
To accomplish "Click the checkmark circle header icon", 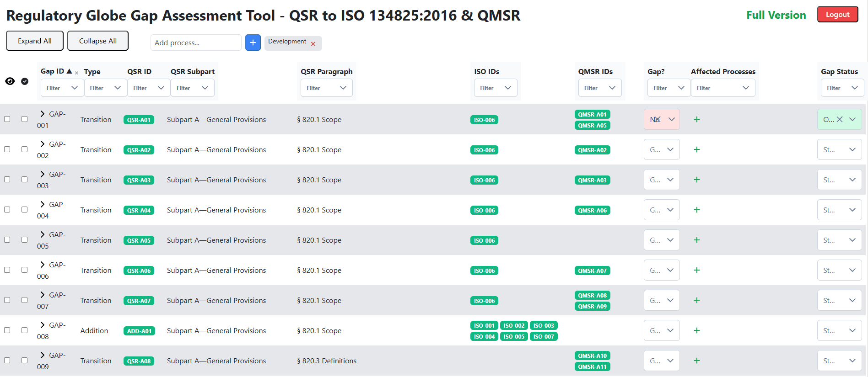I will click(25, 81).
